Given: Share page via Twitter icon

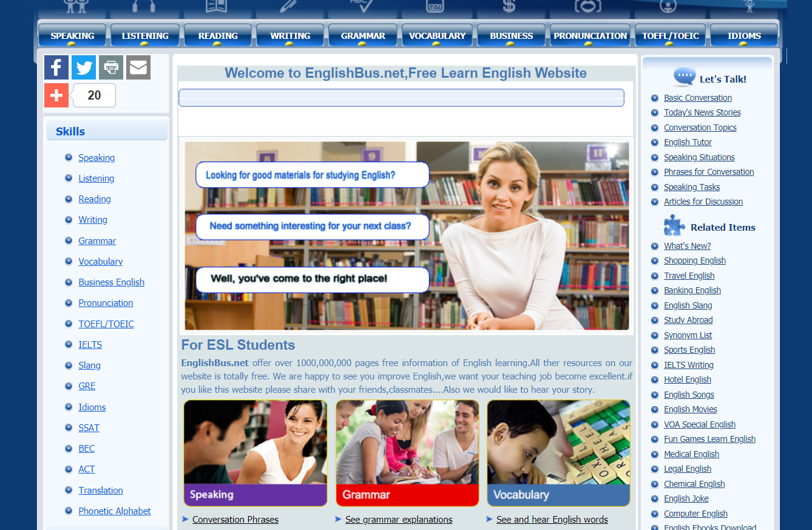Looking at the screenshot, I should [84, 67].
